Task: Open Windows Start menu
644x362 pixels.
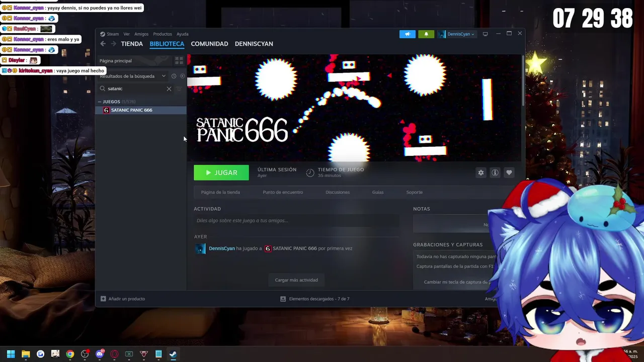Action: pyautogui.click(x=11, y=354)
